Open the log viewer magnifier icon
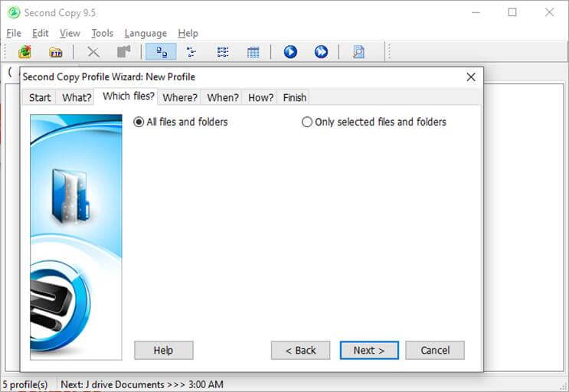The height and width of the screenshot is (392, 569). point(358,52)
